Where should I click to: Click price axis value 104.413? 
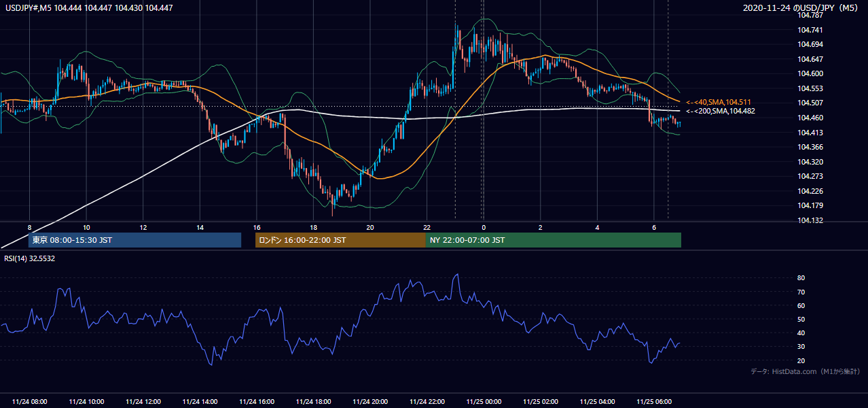click(810, 133)
